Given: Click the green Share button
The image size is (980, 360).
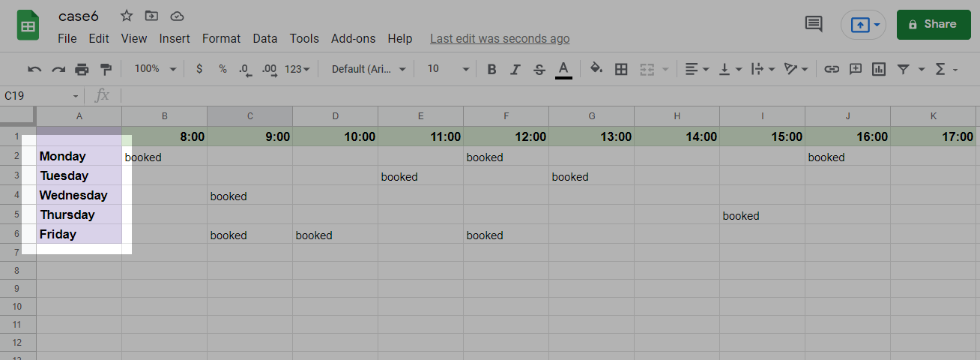Looking at the screenshot, I should click(x=933, y=24).
